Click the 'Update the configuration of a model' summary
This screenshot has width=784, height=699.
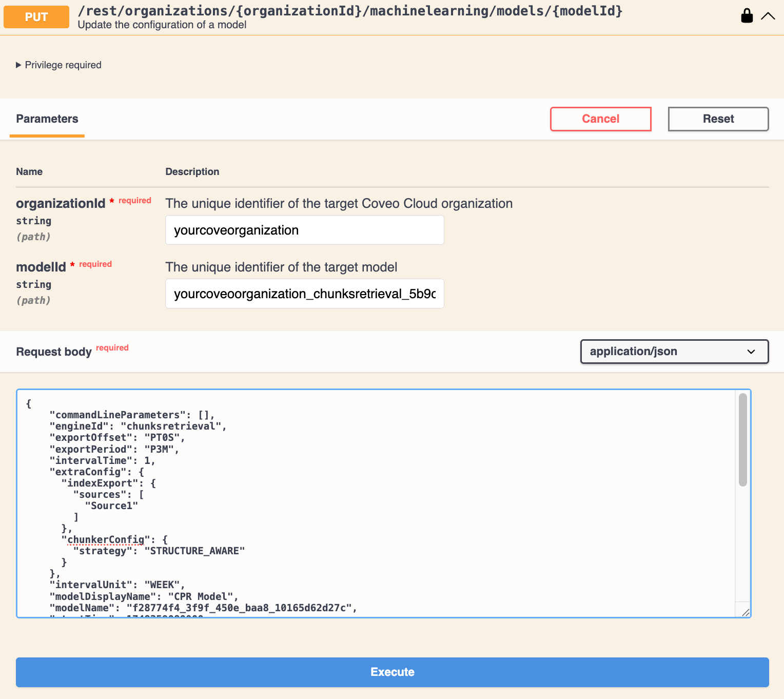162,25
